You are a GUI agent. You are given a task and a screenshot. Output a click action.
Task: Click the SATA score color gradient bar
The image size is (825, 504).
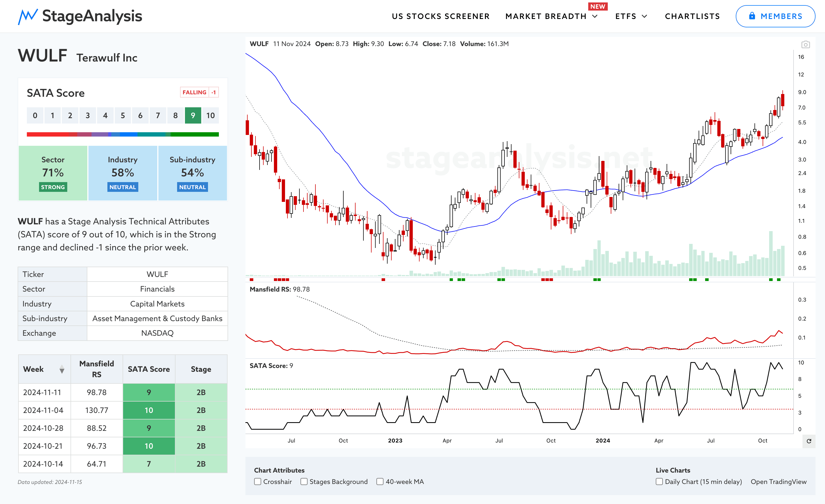pyautogui.click(x=123, y=134)
